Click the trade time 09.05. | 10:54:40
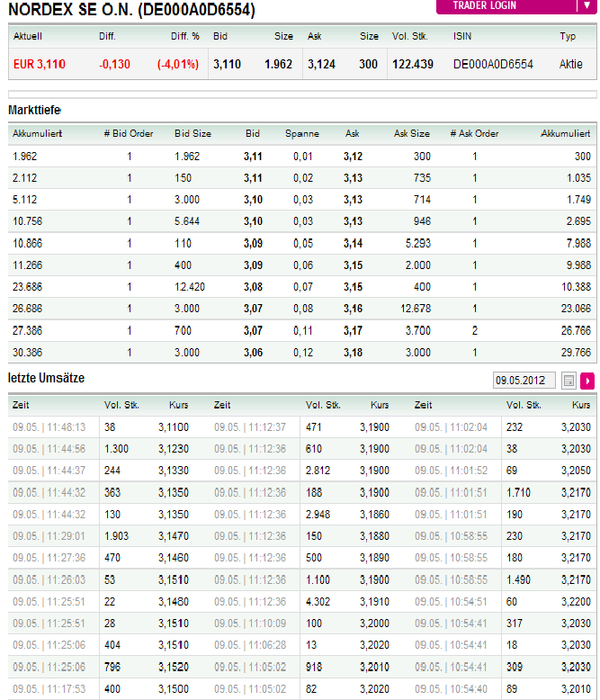Viewport: 600px width, 700px height. click(x=451, y=689)
